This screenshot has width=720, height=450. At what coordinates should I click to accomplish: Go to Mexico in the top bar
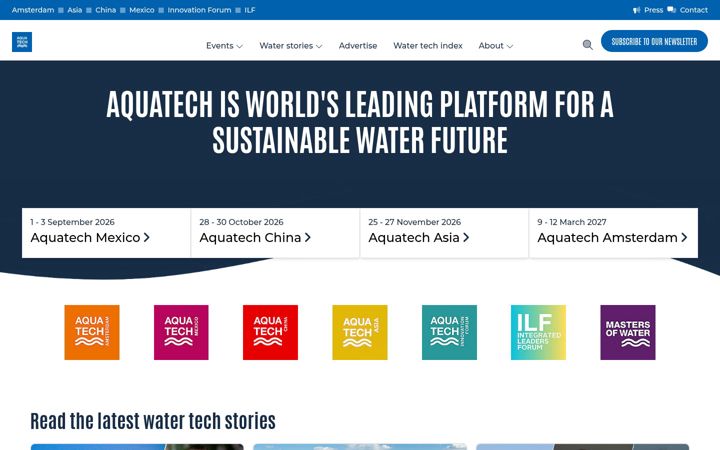(x=141, y=10)
